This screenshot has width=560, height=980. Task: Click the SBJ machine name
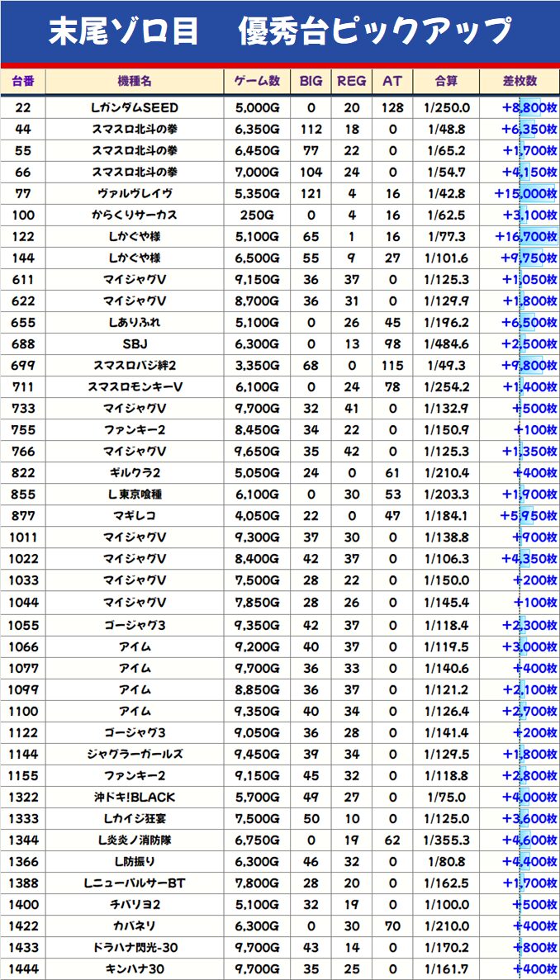[135, 343]
